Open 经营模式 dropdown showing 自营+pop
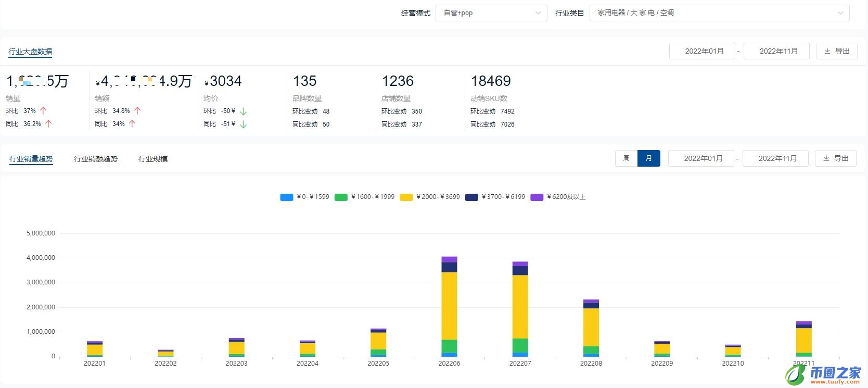The image size is (868, 388). click(491, 13)
